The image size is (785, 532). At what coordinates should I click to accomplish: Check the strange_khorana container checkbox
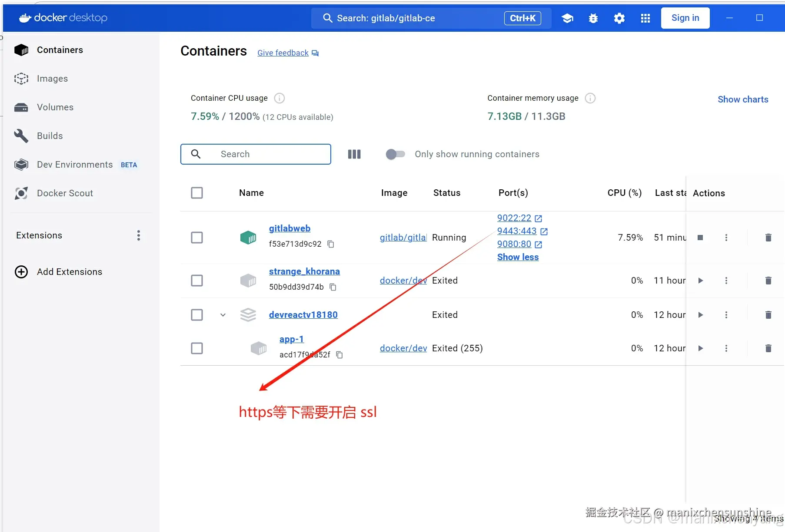pos(197,281)
